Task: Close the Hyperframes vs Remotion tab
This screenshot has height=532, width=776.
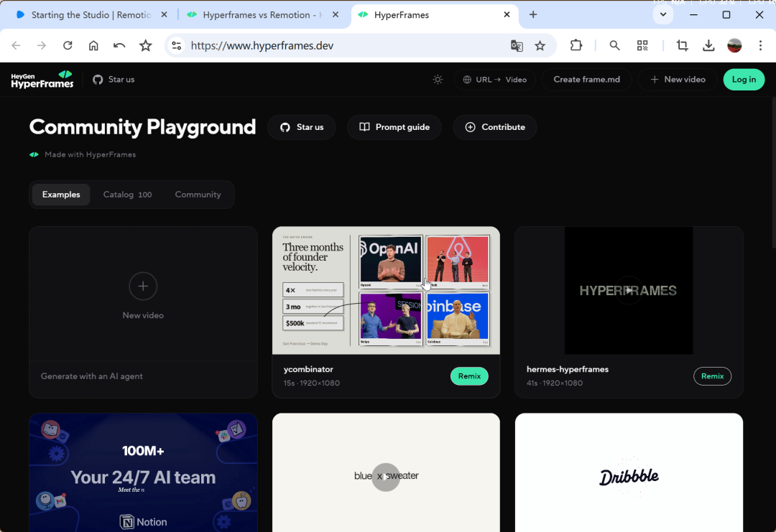Action: [x=336, y=15]
